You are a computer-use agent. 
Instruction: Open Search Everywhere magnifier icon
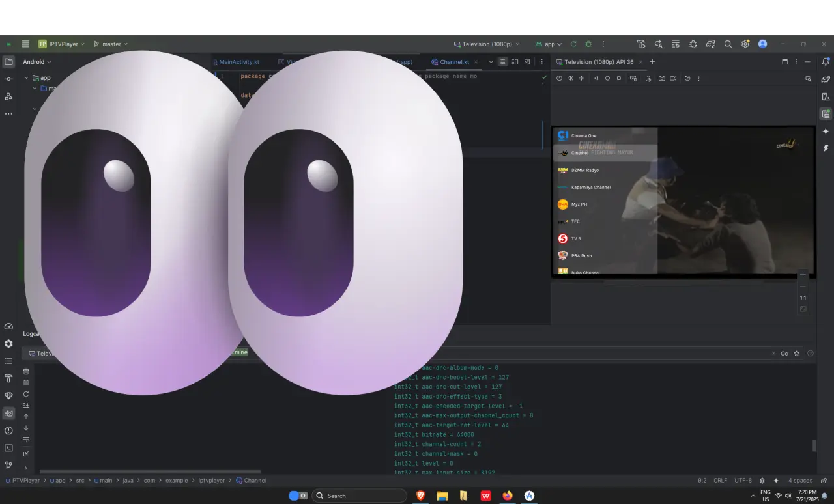[728, 44]
